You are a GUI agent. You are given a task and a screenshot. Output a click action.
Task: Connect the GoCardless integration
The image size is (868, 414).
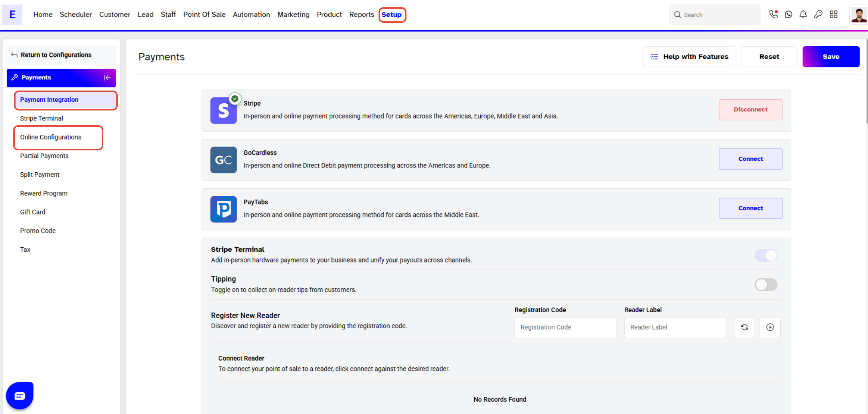pos(750,159)
